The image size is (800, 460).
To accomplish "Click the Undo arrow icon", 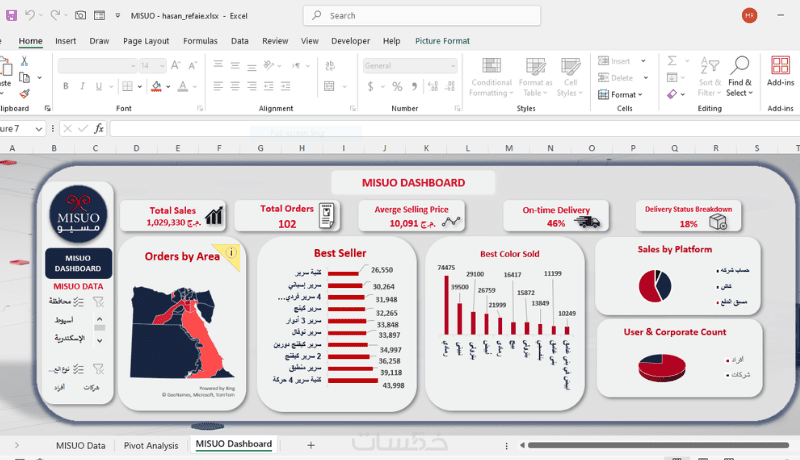I will point(30,15).
